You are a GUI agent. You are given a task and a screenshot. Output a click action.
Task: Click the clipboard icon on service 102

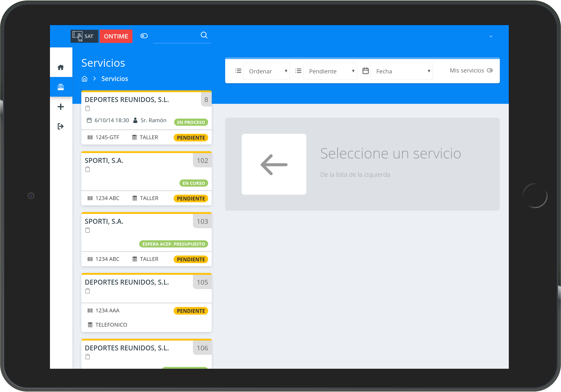pyautogui.click(x=88, y=169)
